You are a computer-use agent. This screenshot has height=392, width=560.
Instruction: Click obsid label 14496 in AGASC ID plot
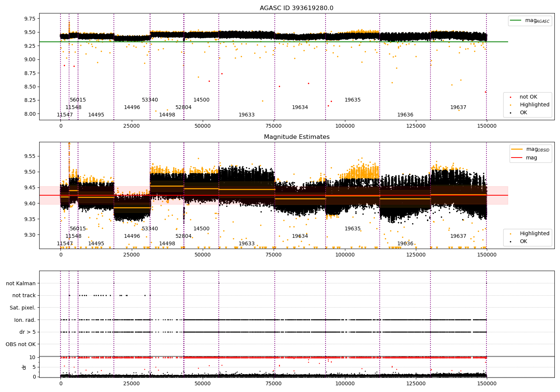[x=132, y=108]
